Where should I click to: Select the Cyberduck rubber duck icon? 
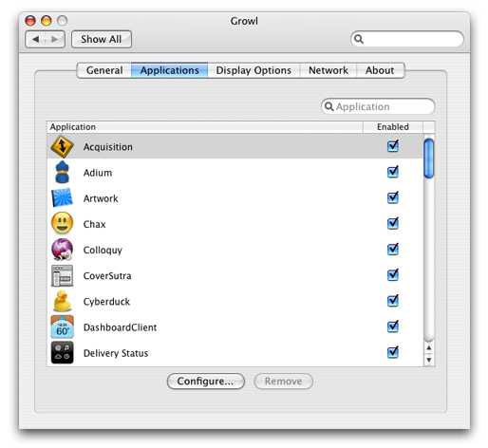tap(62, 301)
